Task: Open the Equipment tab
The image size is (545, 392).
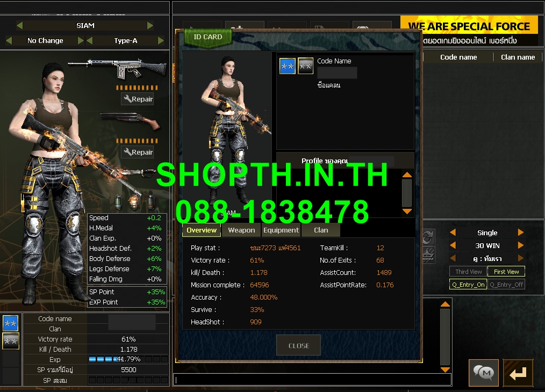Action: (x=281, y=230)
